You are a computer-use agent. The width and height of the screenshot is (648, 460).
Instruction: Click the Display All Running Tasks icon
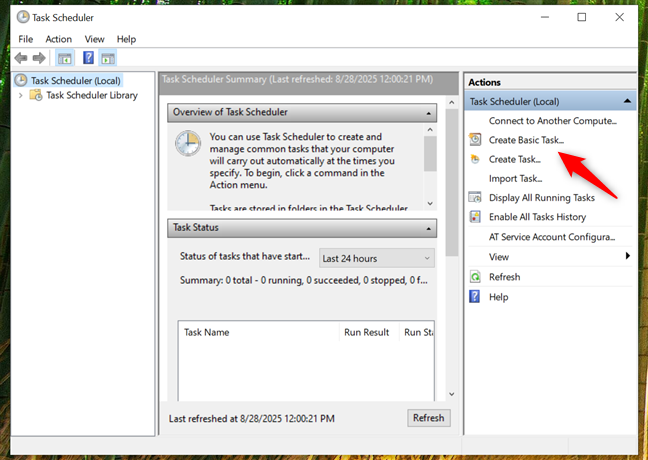475,197
